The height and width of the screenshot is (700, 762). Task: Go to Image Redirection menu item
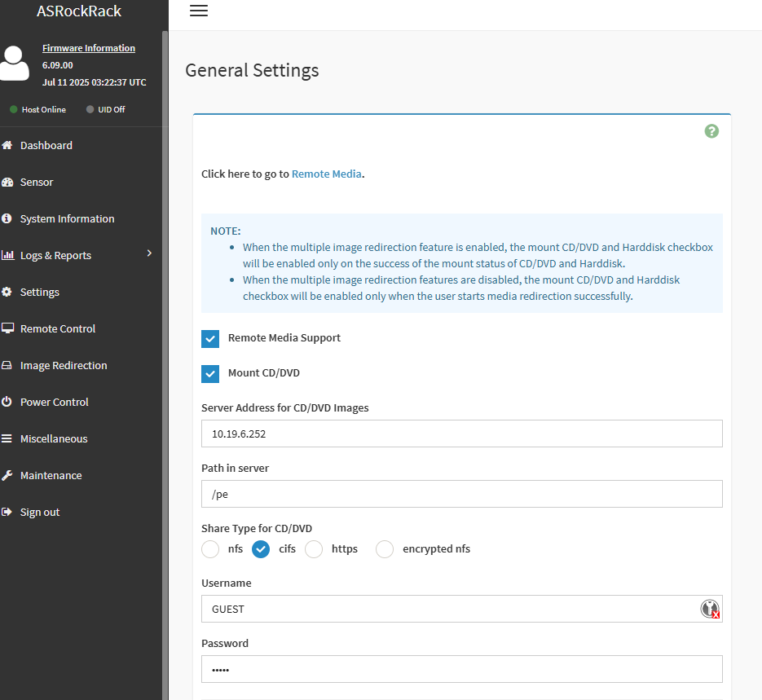pos(64,365)
